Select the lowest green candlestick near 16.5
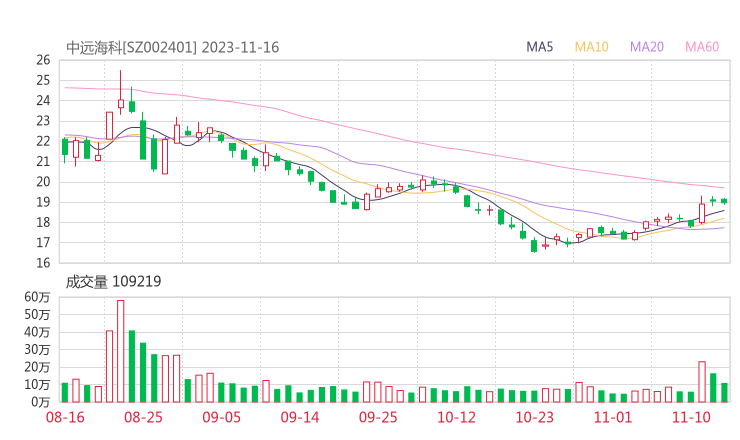The height and width of the screenshot is (440, 740). coord(534,245)
